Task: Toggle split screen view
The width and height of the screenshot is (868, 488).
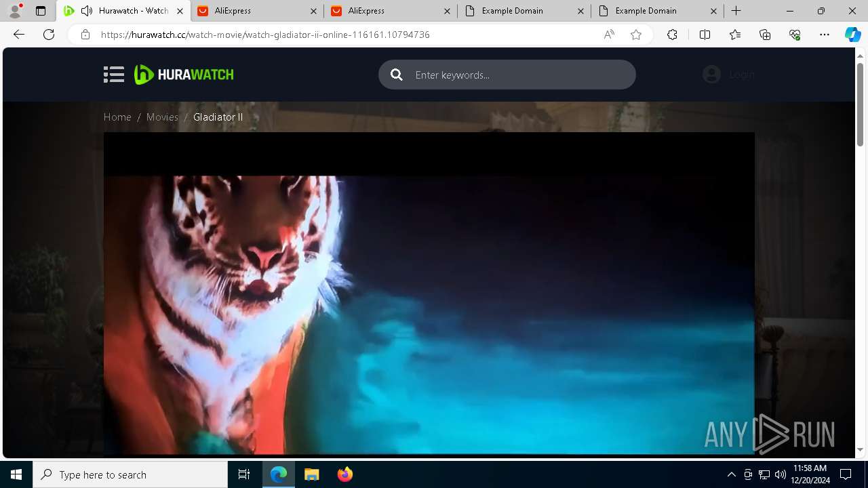Action: pyautogui.click(x=705, y=35)
